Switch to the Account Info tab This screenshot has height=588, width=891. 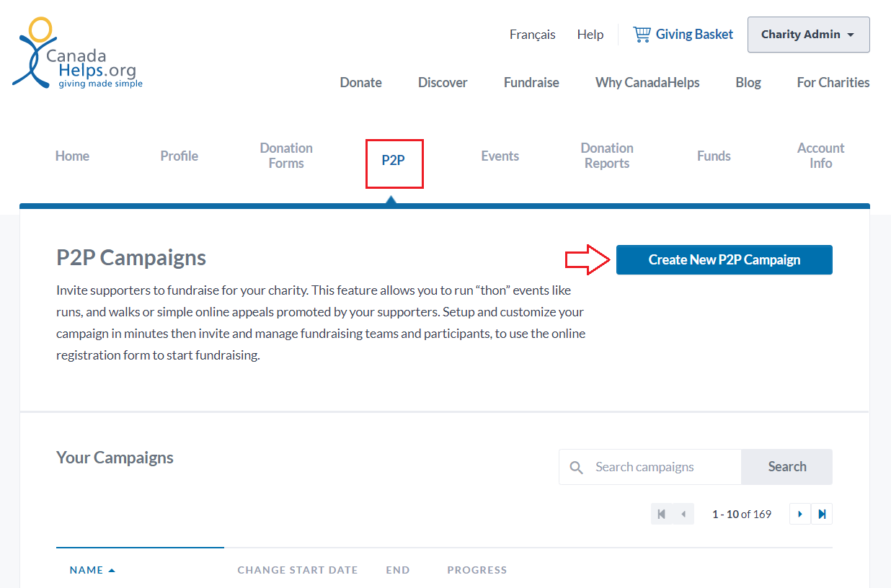821,156
